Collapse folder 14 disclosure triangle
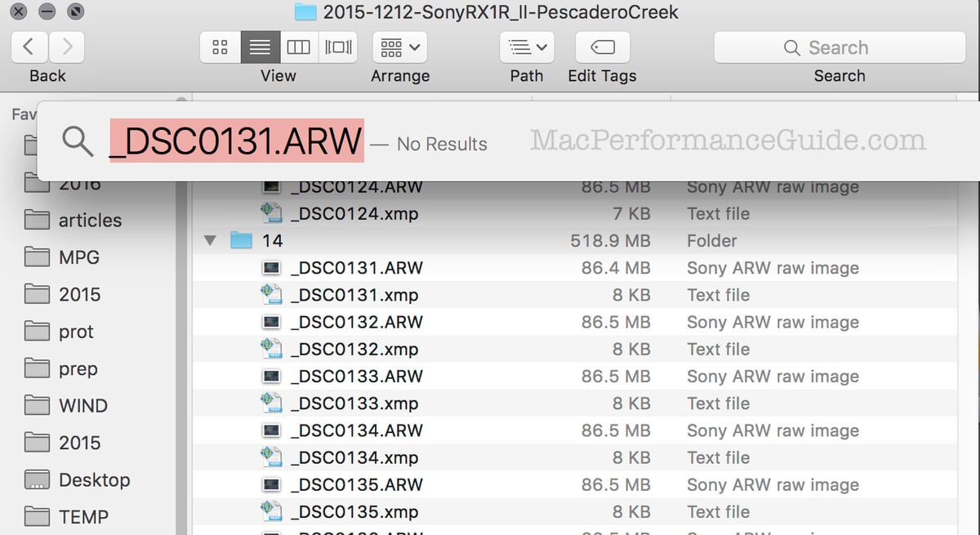980x535 pixels. (211, 241)
